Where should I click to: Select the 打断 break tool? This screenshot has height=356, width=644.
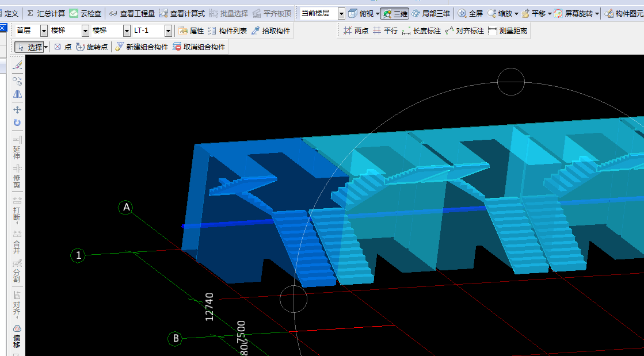pyautogui.click(x=17, y=209)
